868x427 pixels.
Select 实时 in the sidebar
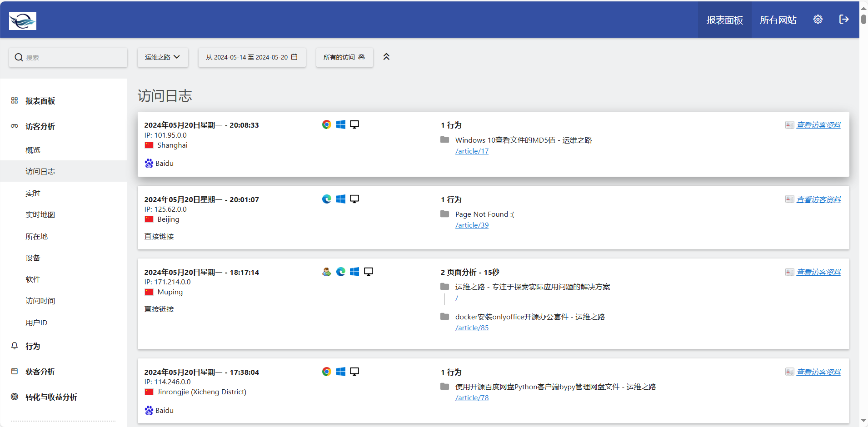point(33,193)
